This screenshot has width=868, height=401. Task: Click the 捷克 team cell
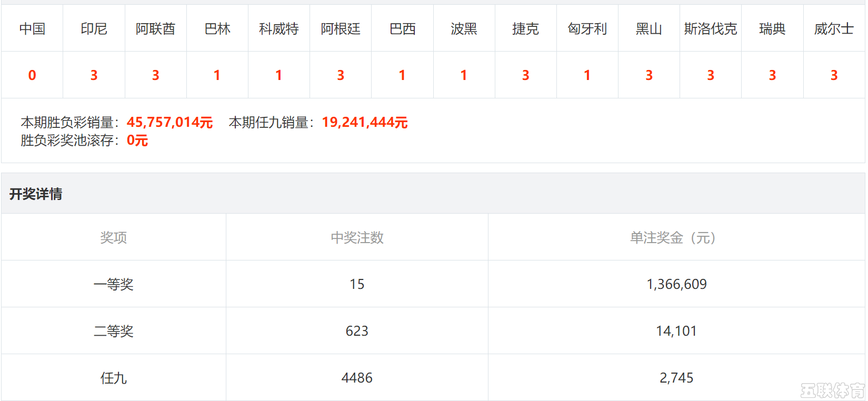pos(525,28)
